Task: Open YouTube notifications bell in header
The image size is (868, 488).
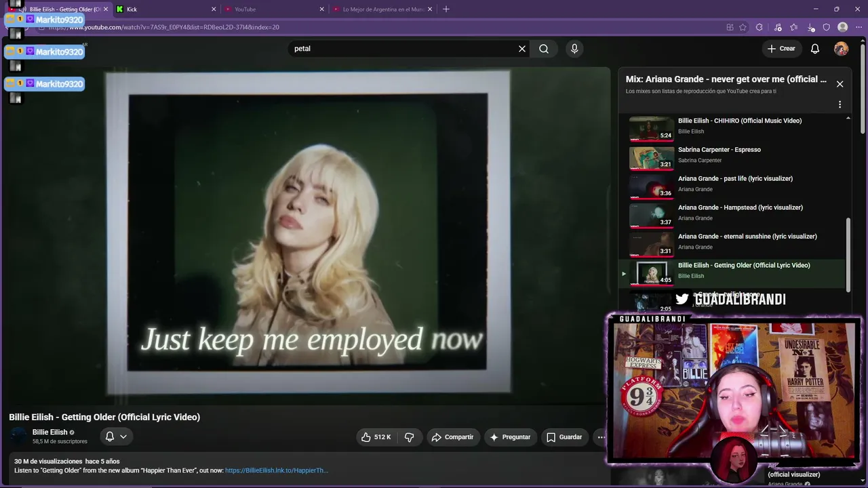Action: coord(815,49)
